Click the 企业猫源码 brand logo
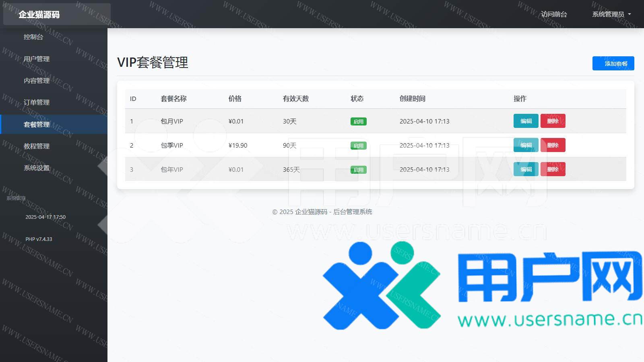 pos(39,14)
